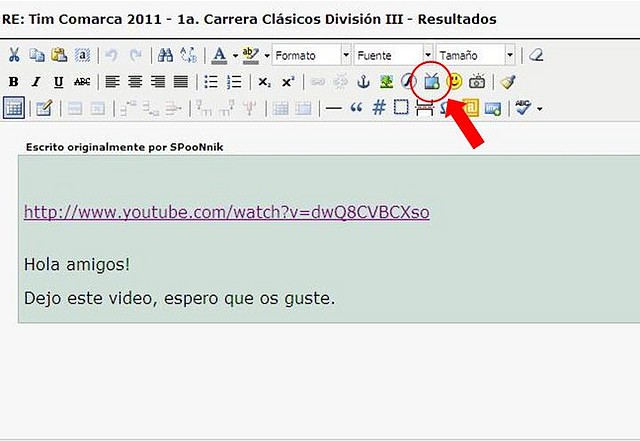
Task: Open the text color dropdown arrow
Action: [235, 56]
